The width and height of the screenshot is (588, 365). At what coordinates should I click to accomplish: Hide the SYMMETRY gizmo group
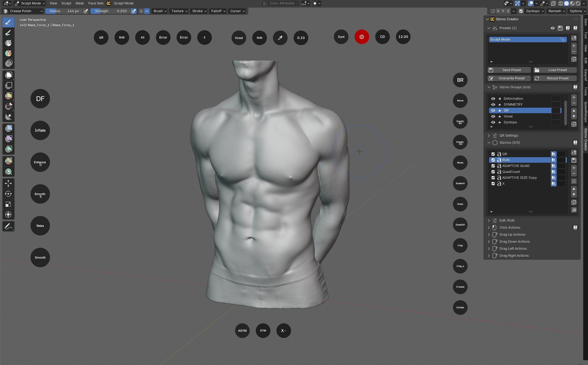coord(493,105)
